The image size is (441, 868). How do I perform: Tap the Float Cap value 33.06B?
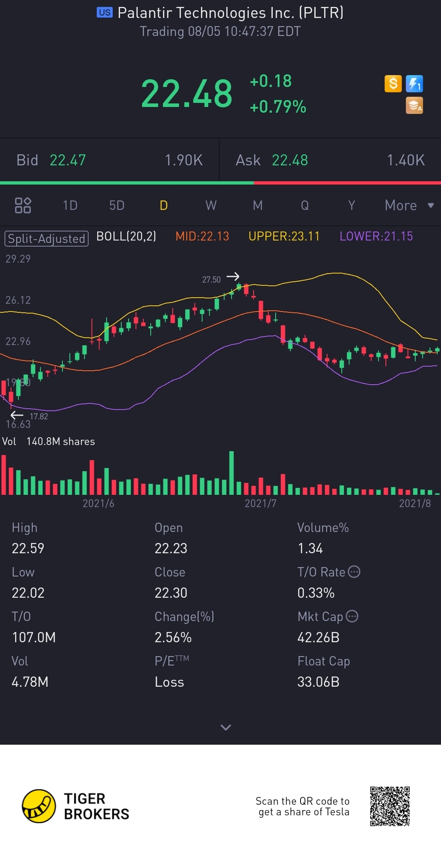tap(318, 682)
